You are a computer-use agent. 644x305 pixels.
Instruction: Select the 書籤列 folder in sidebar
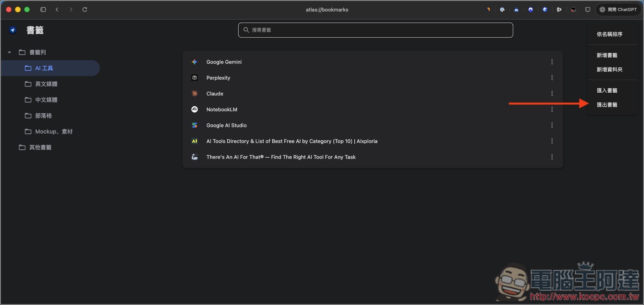[32, 52]
